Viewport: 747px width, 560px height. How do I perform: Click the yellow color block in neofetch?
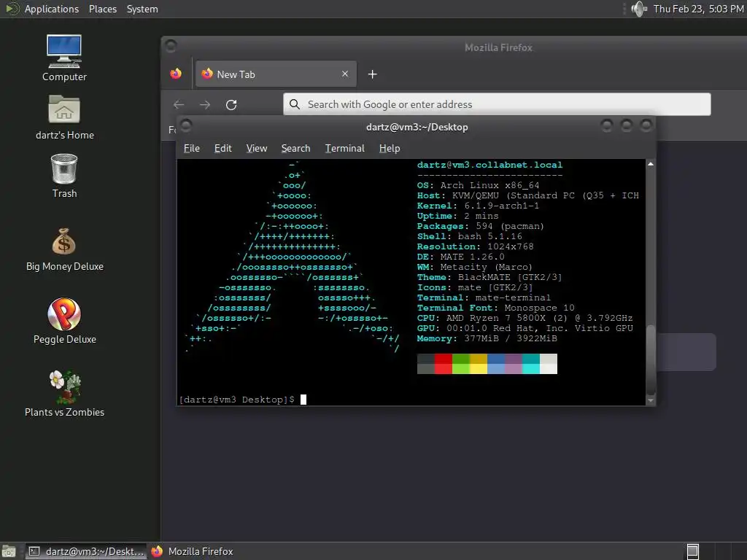click(479, 364)
